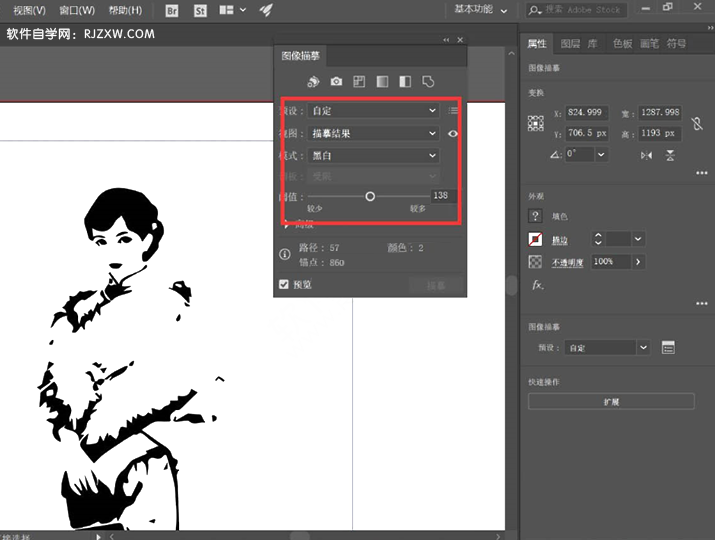The height and width of the screenshot is (540, 715).
Task: Collapse the Image Trace floating panel
Action: click(446, 40)
